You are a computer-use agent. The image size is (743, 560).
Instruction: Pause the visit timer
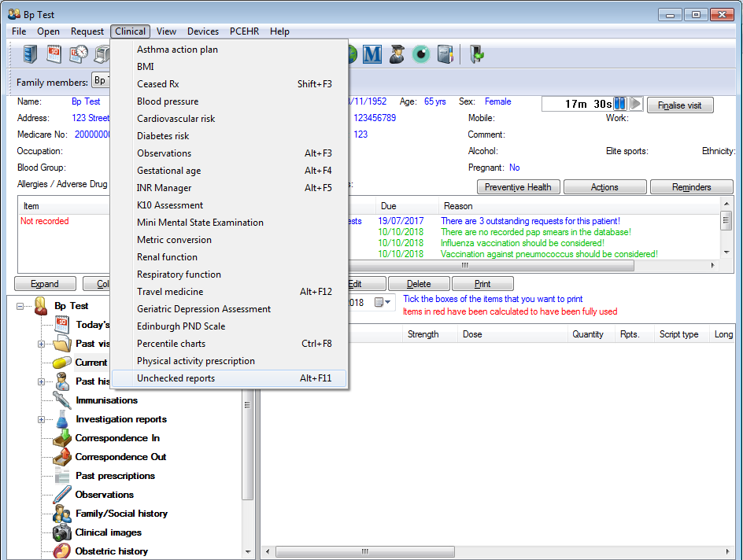point(620,104)
